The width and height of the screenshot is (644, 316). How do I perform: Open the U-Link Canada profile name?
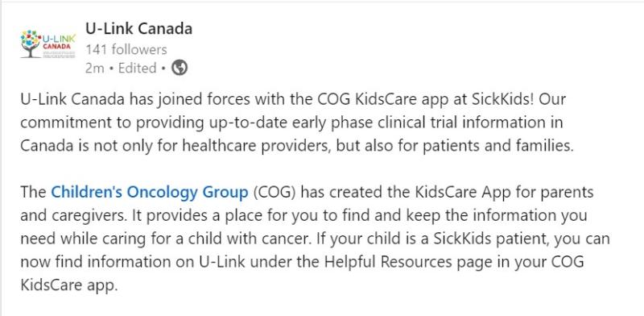pos(138,29)
